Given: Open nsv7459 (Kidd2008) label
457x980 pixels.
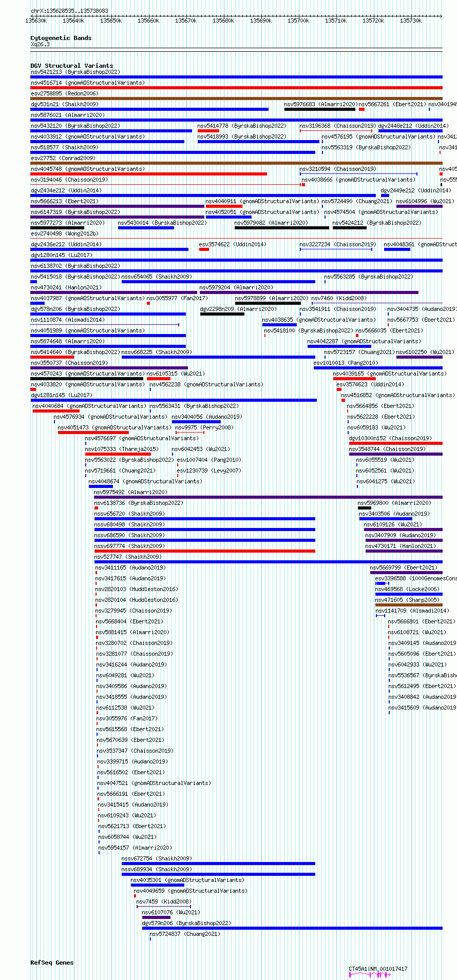Looking at the screenshot, I should 163,901.
